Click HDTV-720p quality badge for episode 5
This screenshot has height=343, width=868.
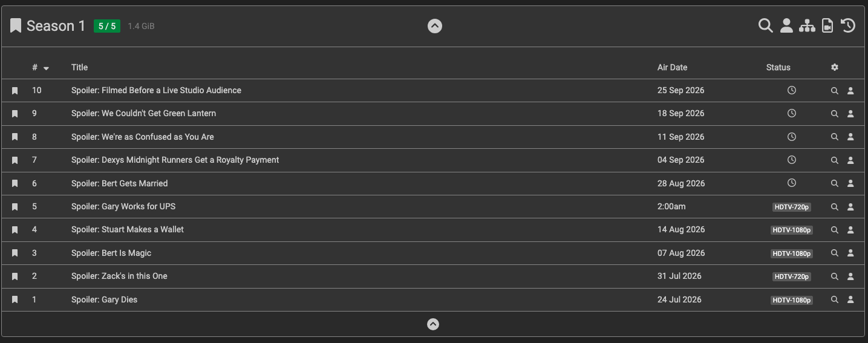[x=792, y=207]
